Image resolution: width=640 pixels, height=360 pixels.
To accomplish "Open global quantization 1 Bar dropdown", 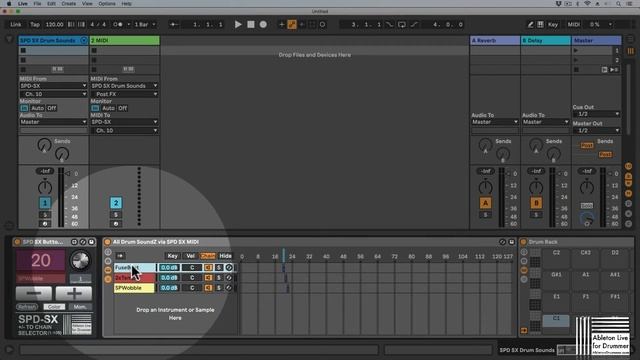I will pos(145,24).
